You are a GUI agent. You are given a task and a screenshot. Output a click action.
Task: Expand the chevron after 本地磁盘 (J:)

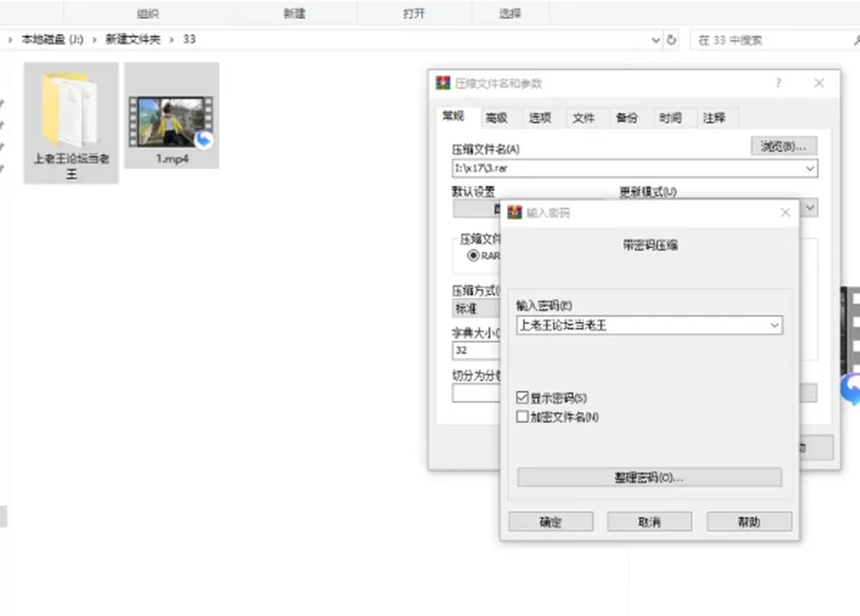click(x=94, y=39)
